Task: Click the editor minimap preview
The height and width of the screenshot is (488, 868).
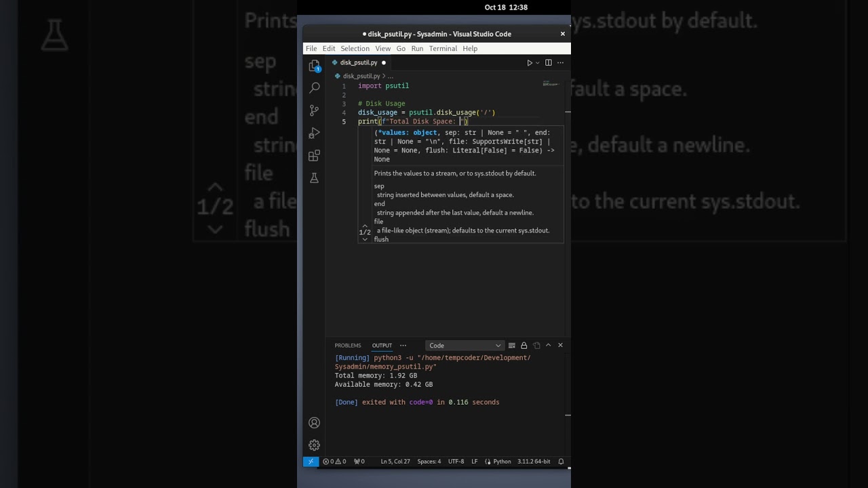Action: coord(550,84)
